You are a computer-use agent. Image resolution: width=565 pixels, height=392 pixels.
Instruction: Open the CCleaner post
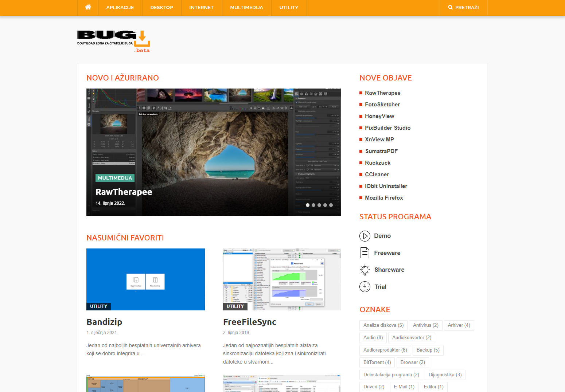(x=377, y=175)
